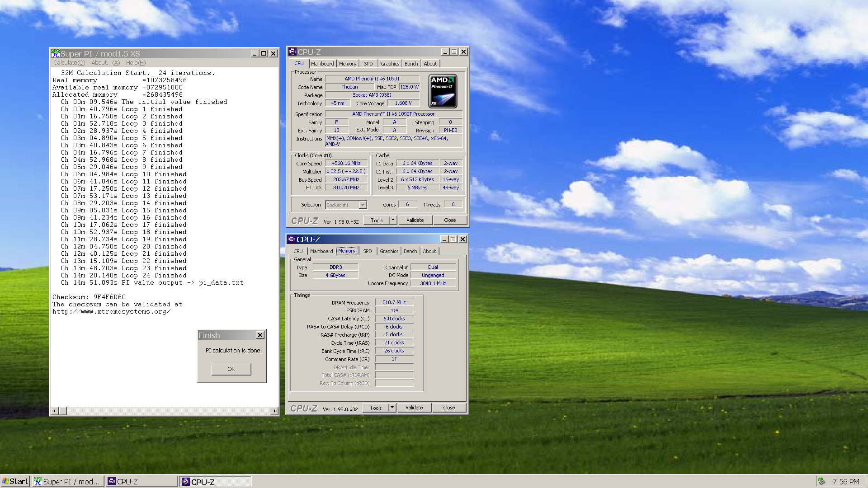The height and width of the screenshot is (488, 868).
Task: Open the Calculate menu in Super PI
Action: coord(69,63)
